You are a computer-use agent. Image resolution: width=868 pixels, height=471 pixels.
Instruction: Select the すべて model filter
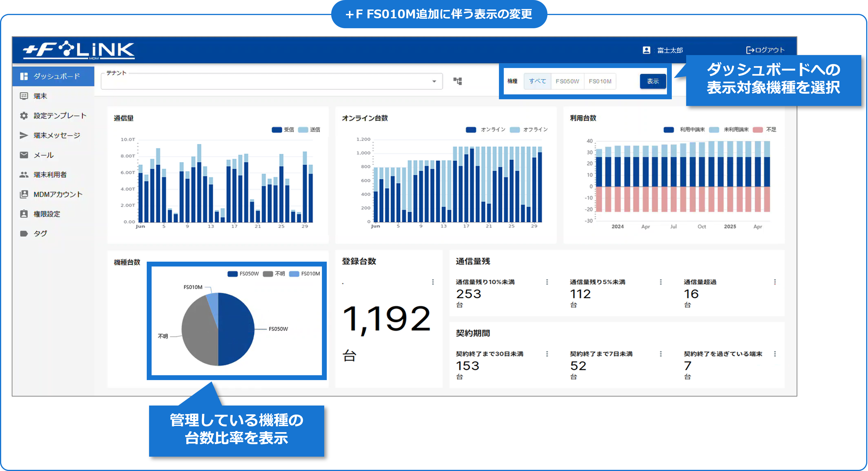[x=537, y=81]
